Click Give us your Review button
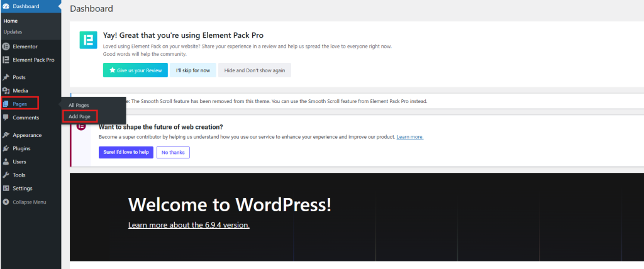 136,70
